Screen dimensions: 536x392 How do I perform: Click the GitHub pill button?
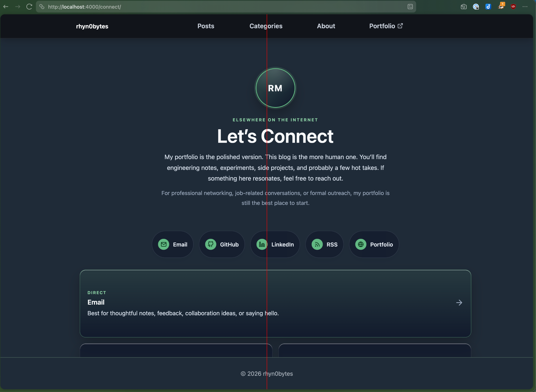tap(222, 244)
